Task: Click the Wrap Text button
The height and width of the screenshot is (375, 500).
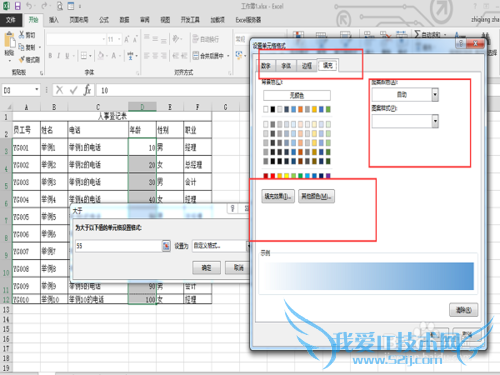Action: tap(206, 39)
